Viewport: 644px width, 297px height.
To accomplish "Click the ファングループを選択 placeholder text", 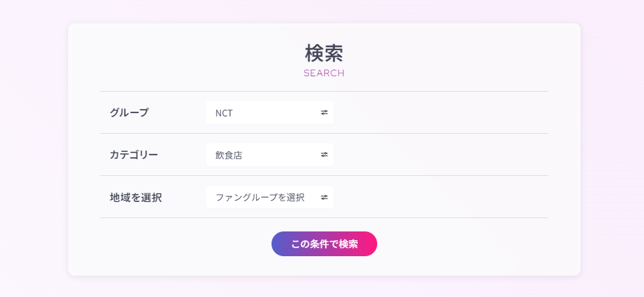I will coord(259,197).
